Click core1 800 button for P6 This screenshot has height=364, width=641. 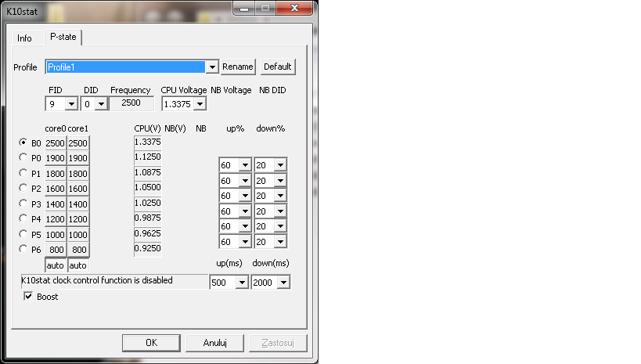pos(78,250)
